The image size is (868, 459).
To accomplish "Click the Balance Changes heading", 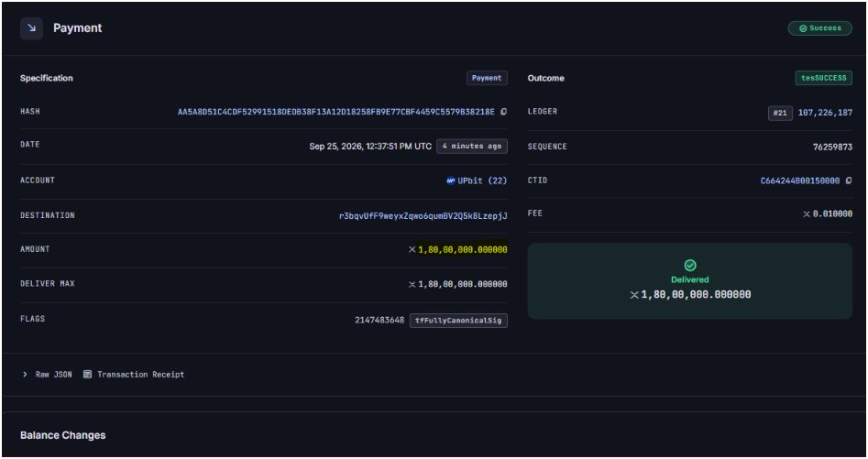I will pos(62,435).
